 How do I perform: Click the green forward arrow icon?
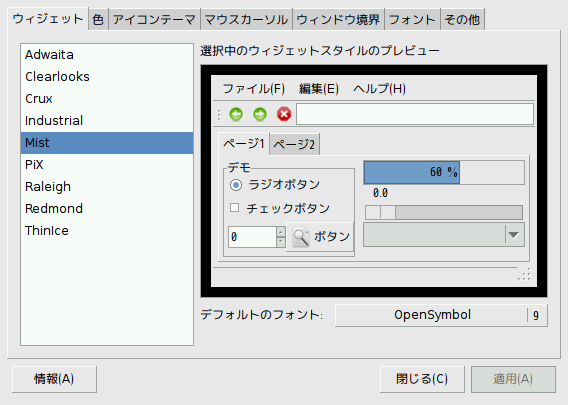click(260, 114)
